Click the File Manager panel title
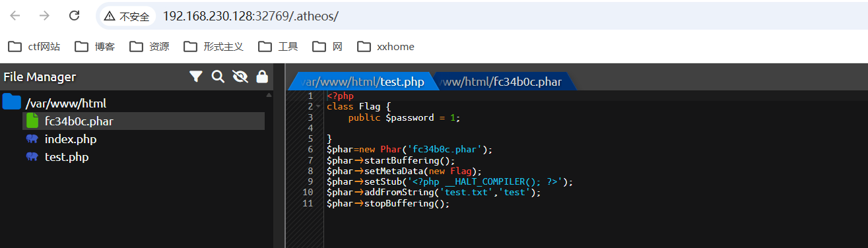 click(x=40, y=77)
